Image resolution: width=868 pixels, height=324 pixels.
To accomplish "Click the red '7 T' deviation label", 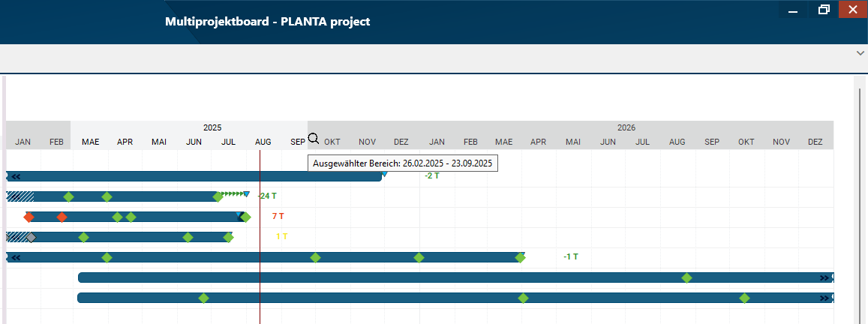I will (278, 217).
